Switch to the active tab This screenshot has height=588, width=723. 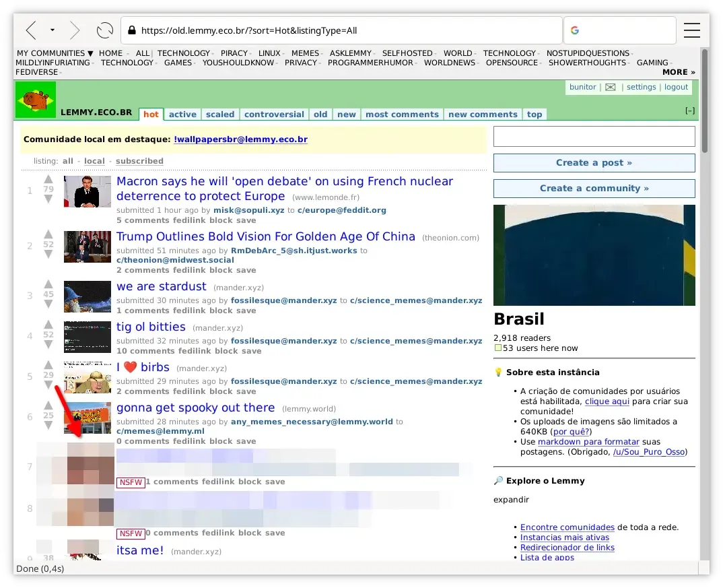point(182,114)
